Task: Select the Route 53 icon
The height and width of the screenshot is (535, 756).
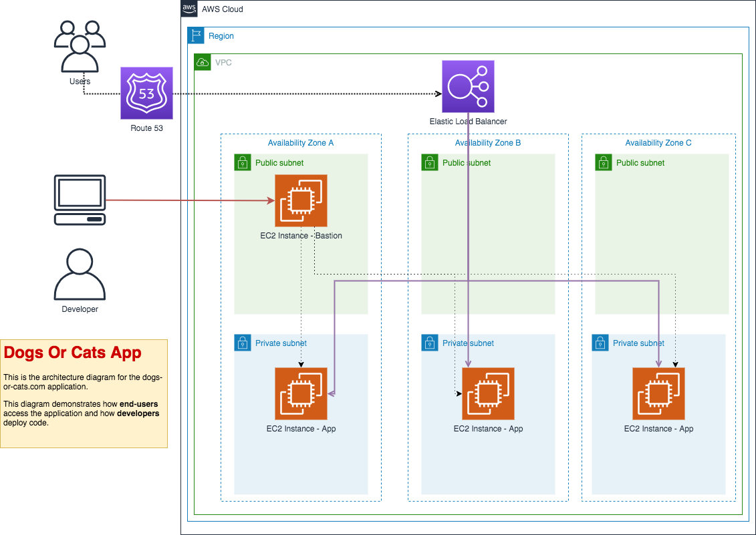Action: tap(146, 93)
